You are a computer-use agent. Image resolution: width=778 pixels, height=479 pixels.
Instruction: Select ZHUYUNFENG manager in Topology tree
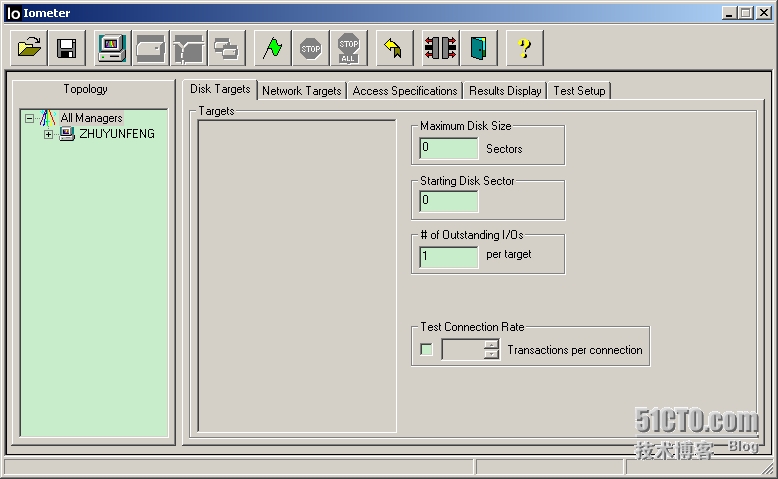117,134
